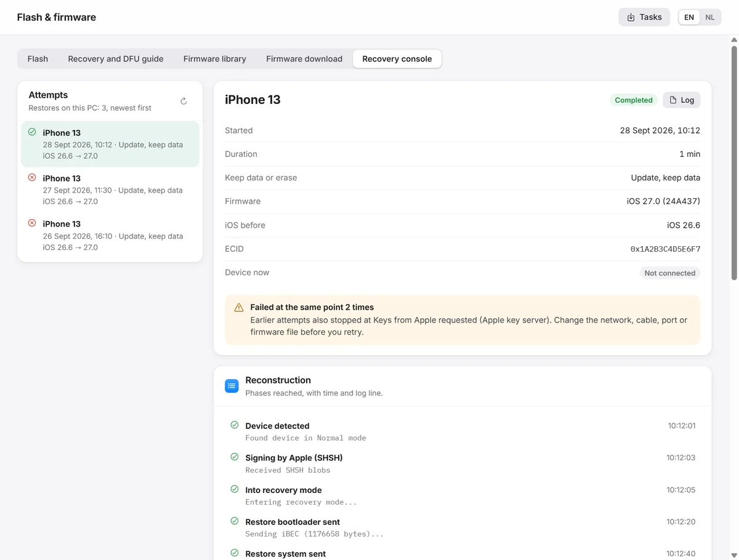
Task: Click the Duration value 1 min
Action: click(690, 154)
